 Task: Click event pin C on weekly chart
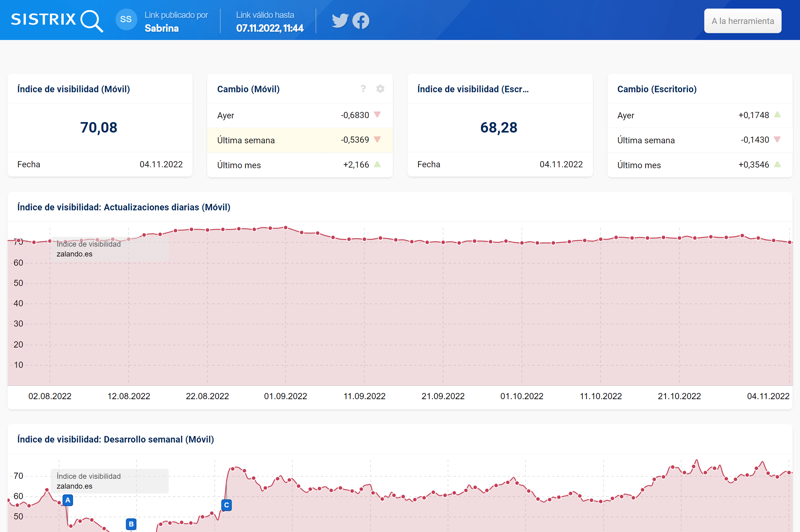(226, 505)
